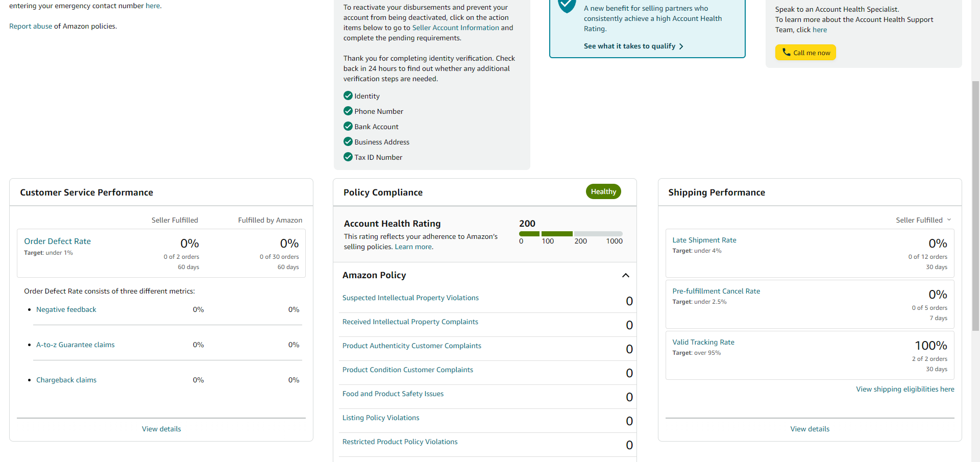View details for Customer Service Performance
Screen dimensions: 980x462
[x=161, y=429]
